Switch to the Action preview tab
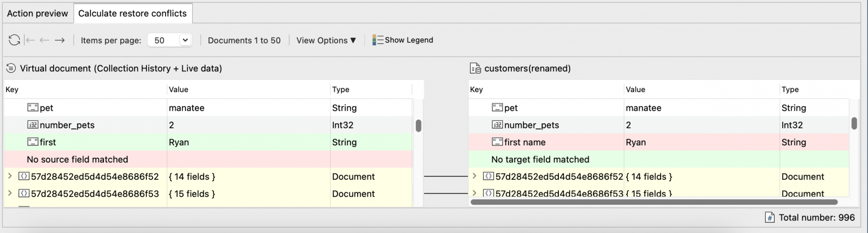Image resolution: width=868 pixels, height=233 pixels. pos(37,14)
